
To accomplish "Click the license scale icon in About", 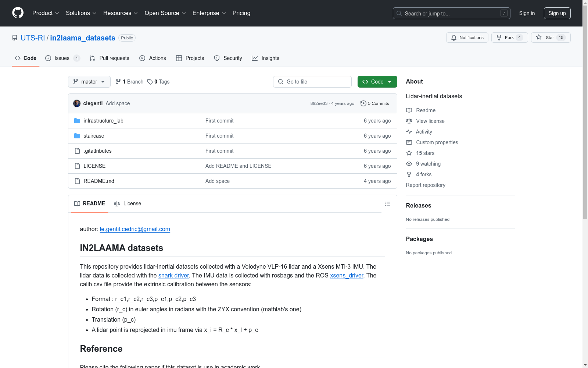I will (409, 121).
